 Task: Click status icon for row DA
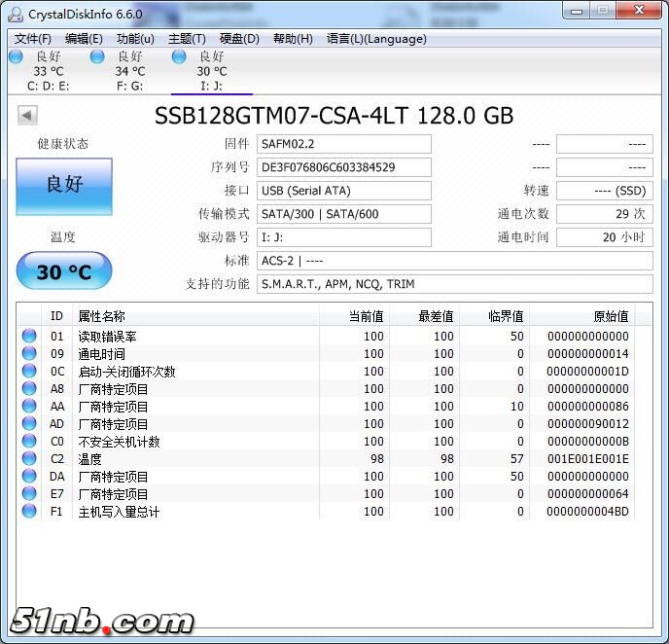[29, 476]
